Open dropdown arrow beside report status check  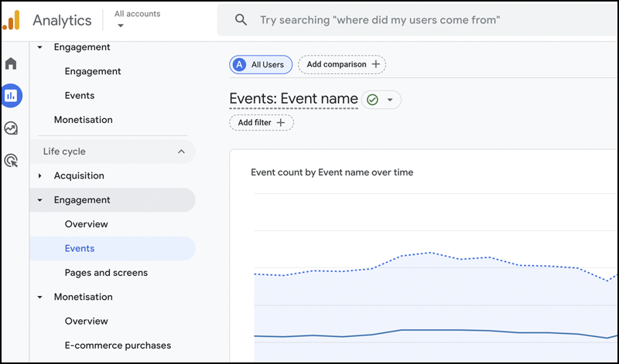tap(390, 100)
